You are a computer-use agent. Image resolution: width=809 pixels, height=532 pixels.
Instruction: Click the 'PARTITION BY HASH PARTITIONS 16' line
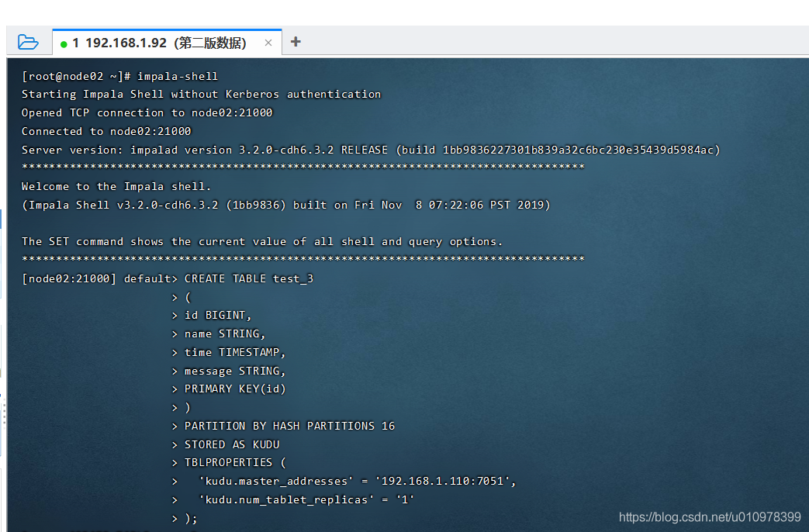tap(289, 427)
